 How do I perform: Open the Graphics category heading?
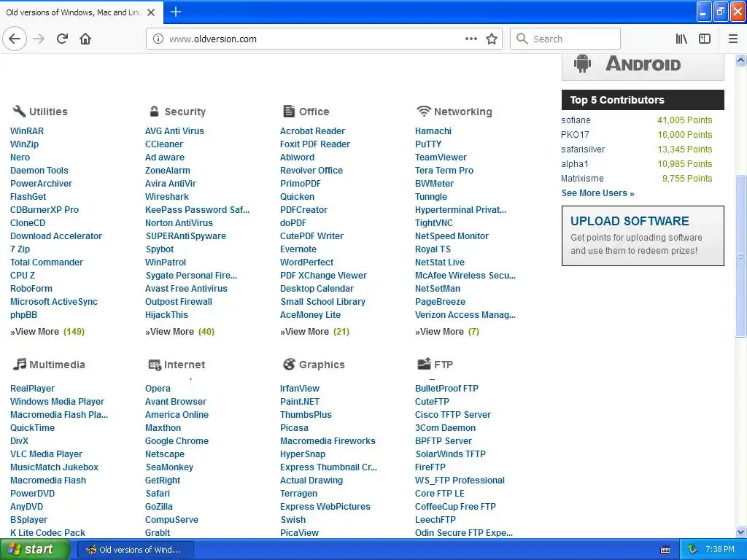pyautogui.click(x=322, y=365)
